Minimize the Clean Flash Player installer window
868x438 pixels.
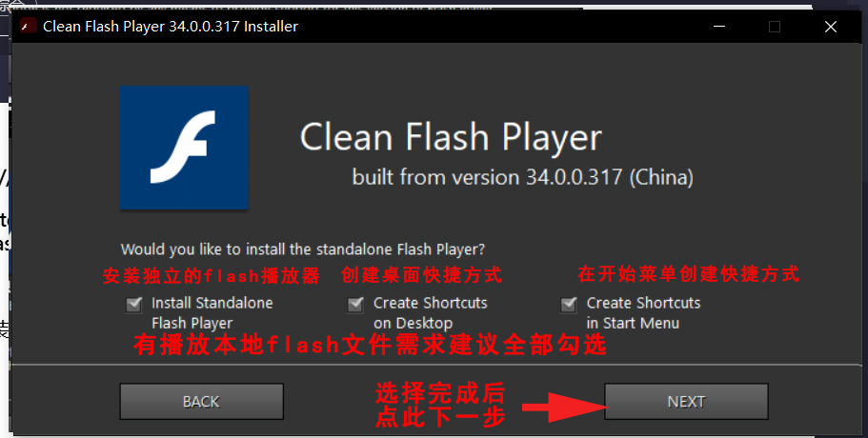[719, 27]
